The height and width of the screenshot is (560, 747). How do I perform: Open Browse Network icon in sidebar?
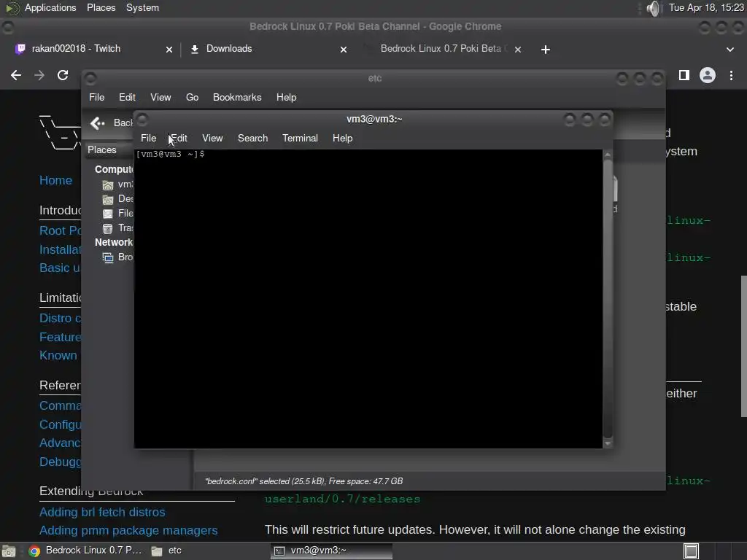click(108, 257)
